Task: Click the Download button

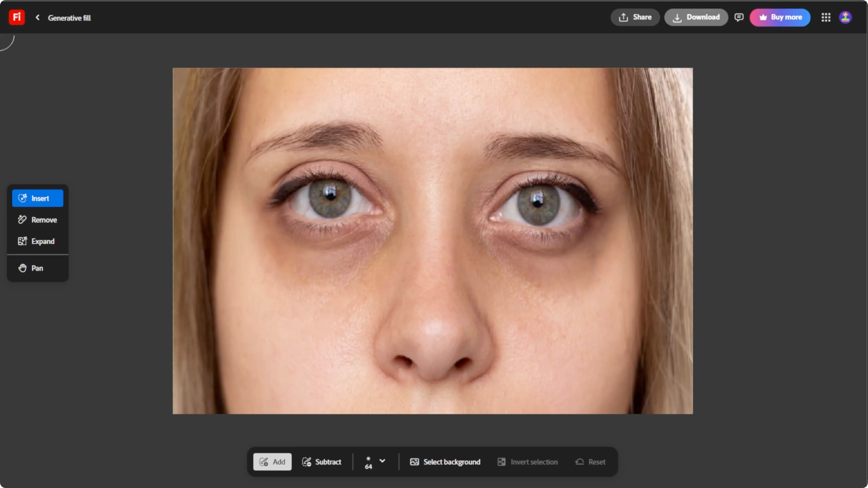Action: pos(696,17)
